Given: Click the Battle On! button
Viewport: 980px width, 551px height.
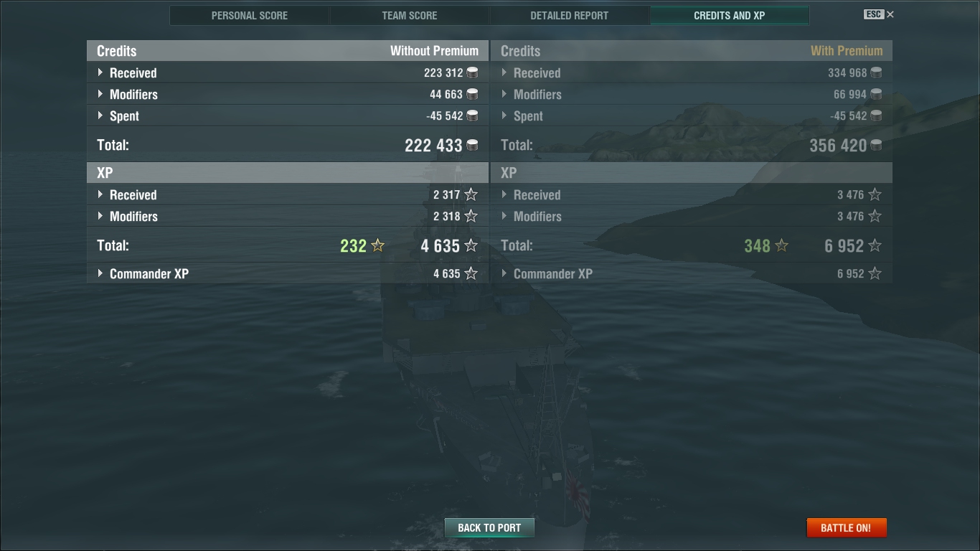Looking at the screenshot, I should point(846,527).
